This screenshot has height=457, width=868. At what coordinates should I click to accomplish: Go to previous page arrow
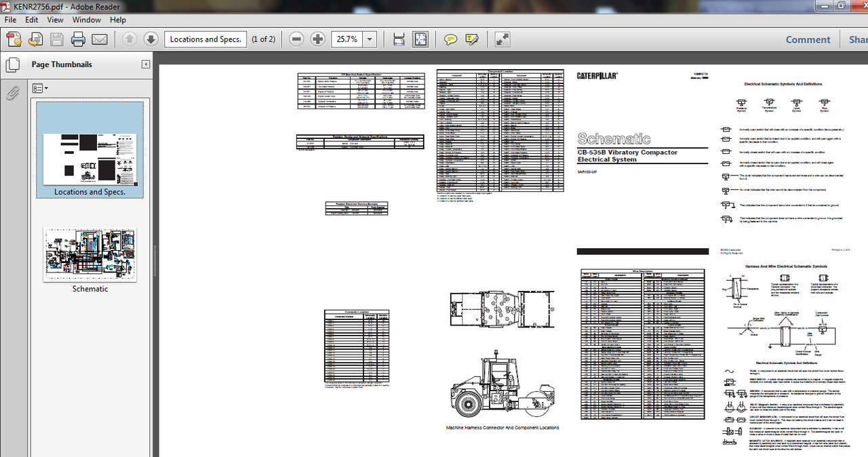point(130,39)
